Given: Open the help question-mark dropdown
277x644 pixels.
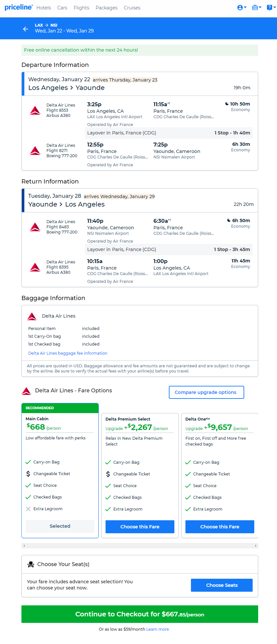Looking at the screenshot, I should tap(271, 7).
